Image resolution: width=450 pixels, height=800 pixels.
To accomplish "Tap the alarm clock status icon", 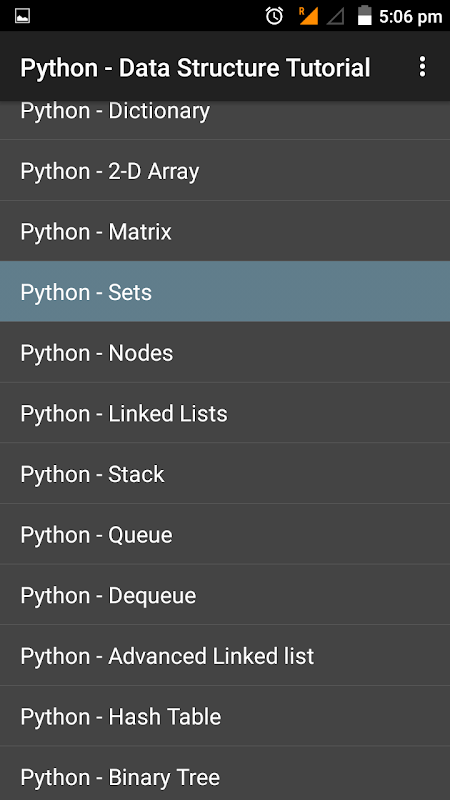I will [274, 16].
